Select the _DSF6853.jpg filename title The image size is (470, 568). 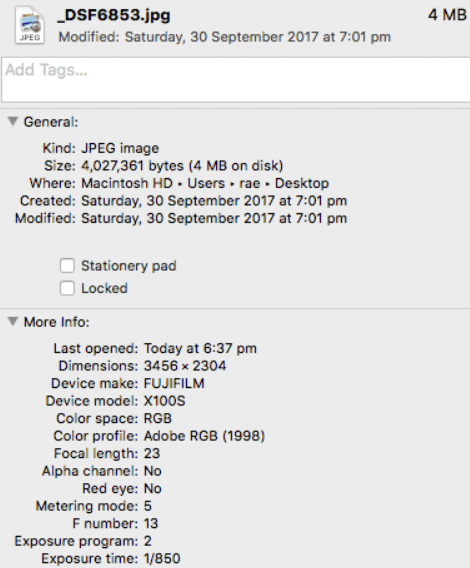[x=114, y=16]
